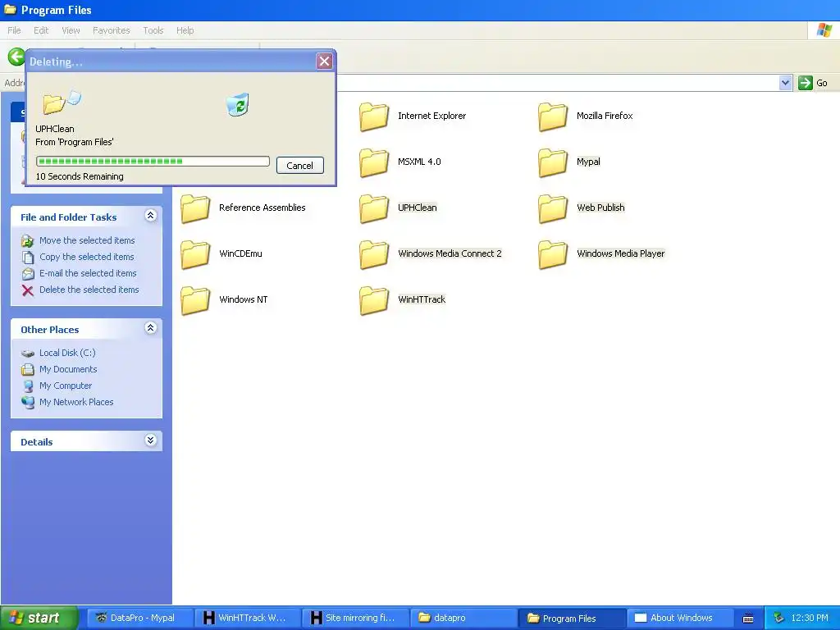The height and width of the screenshot is (630, 840).
Task: Select the WinCDEmu folder icon
Action: click(195, 255)
